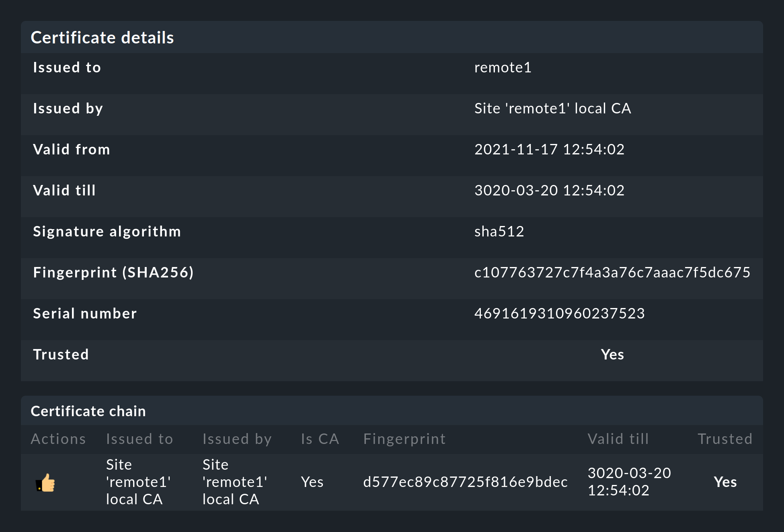784x532 pixels.
Task: Click the Actions column header
Action: (x=58, y=439)
